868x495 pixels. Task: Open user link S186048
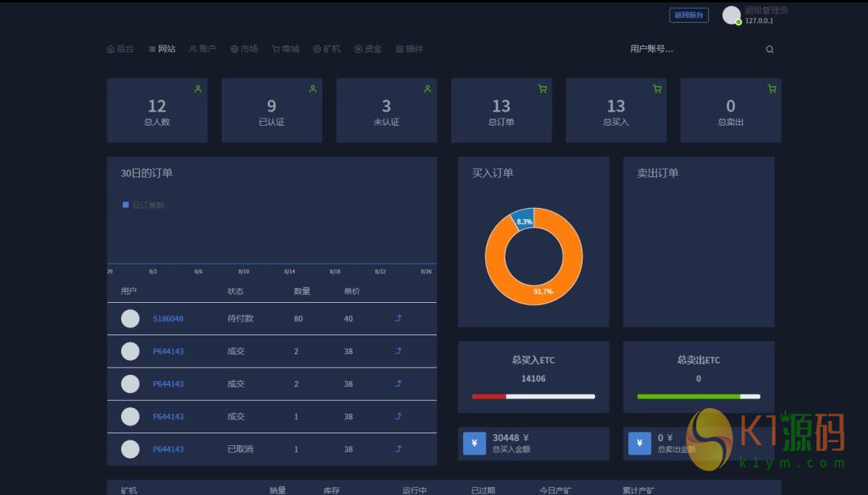click(x=169, y=319)
